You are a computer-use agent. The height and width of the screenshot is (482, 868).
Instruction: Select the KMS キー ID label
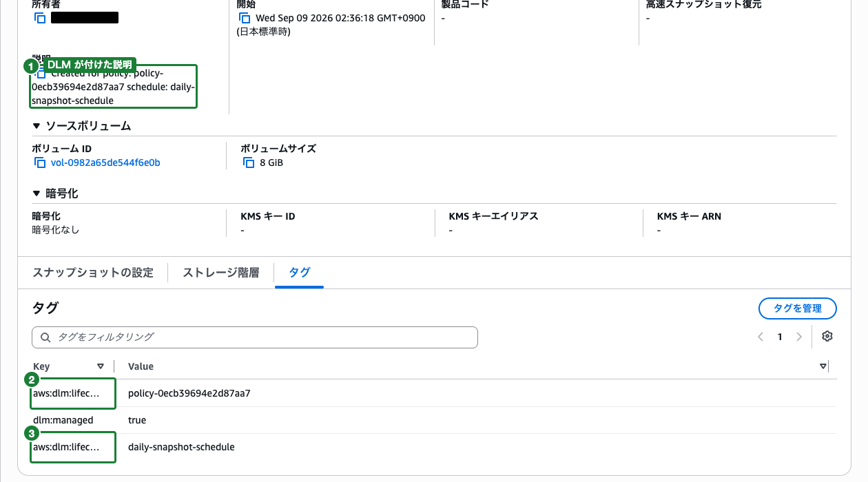[x=268, y=216]
